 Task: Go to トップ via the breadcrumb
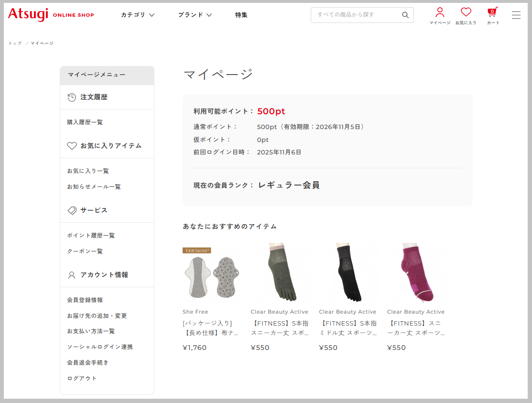(x=14, y=43)
